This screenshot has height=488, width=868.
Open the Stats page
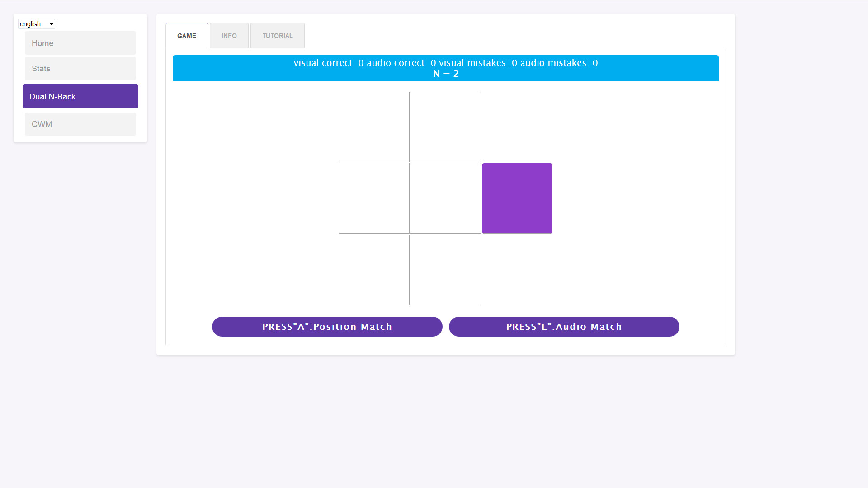point(80,69)
